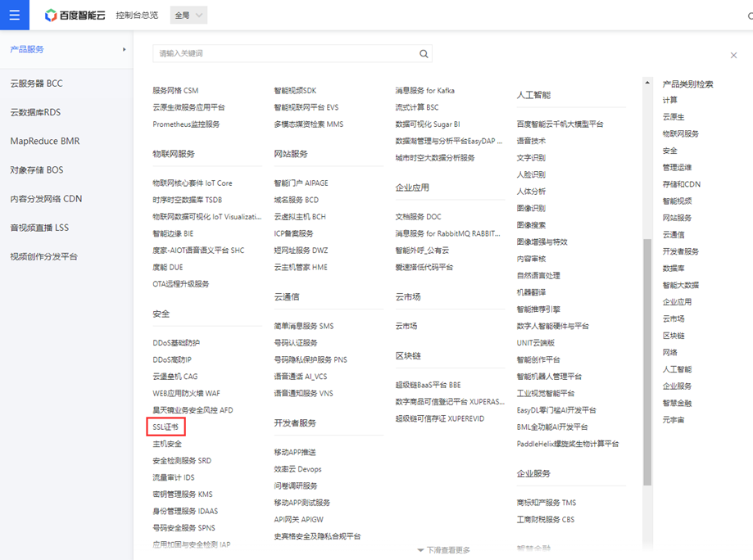The width and height of the screenshot is (753, 560).
Task: Select 内容分发网络 CDN in the sidebar
Action: [x=46, y=199]
